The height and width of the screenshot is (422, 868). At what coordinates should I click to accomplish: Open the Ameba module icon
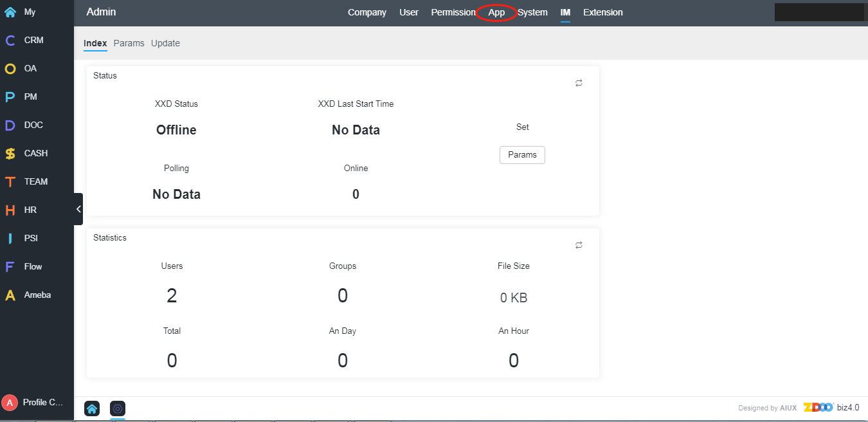[x=10, y=295]
